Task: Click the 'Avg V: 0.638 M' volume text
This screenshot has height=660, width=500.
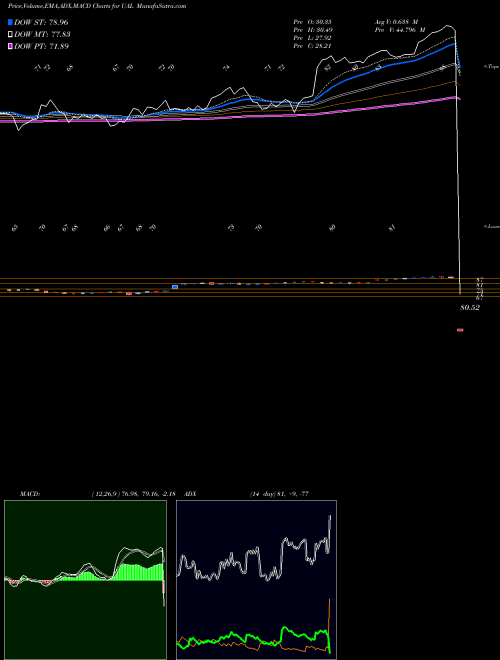Action: [x=396, y=21]
